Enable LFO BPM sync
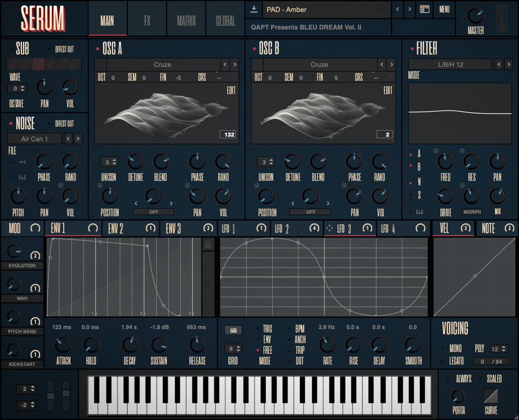Viewport: 519px width, 420px height. (x=290, y=329)
